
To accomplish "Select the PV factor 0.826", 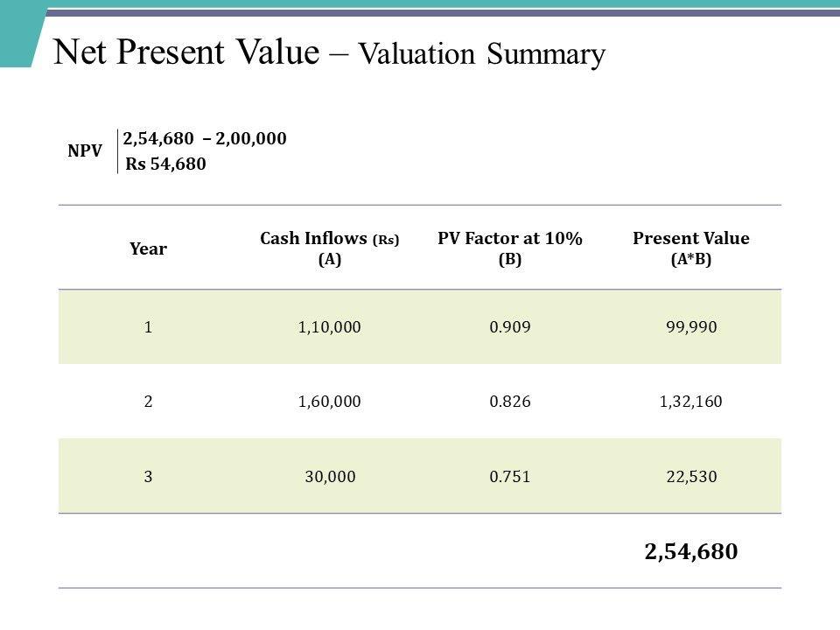I will click(x=509, y=401).
